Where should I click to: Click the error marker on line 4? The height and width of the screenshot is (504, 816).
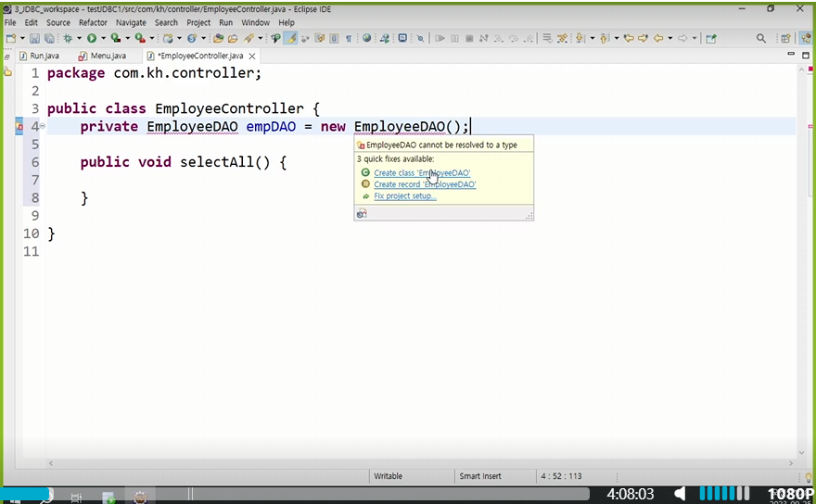(x=19, y=126)
